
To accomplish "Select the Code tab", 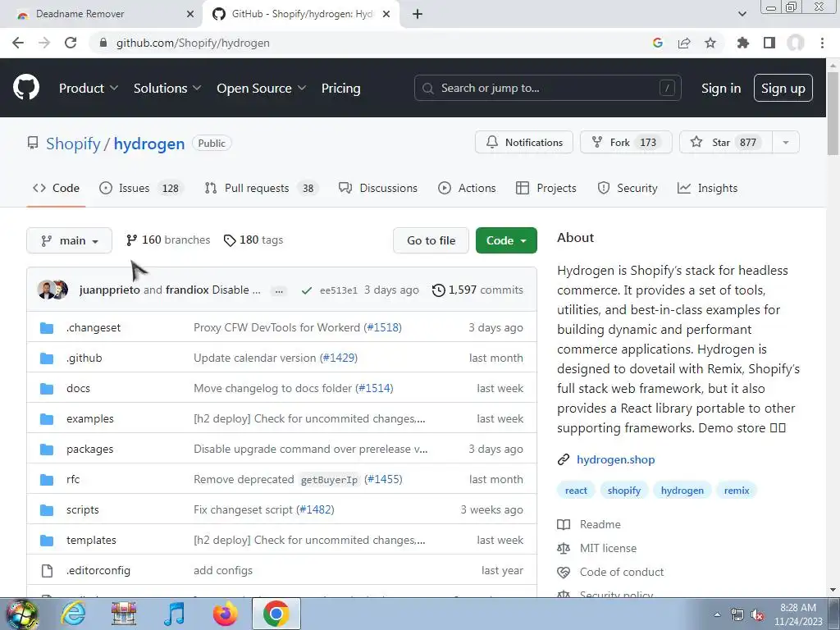I will click(56, 188).
